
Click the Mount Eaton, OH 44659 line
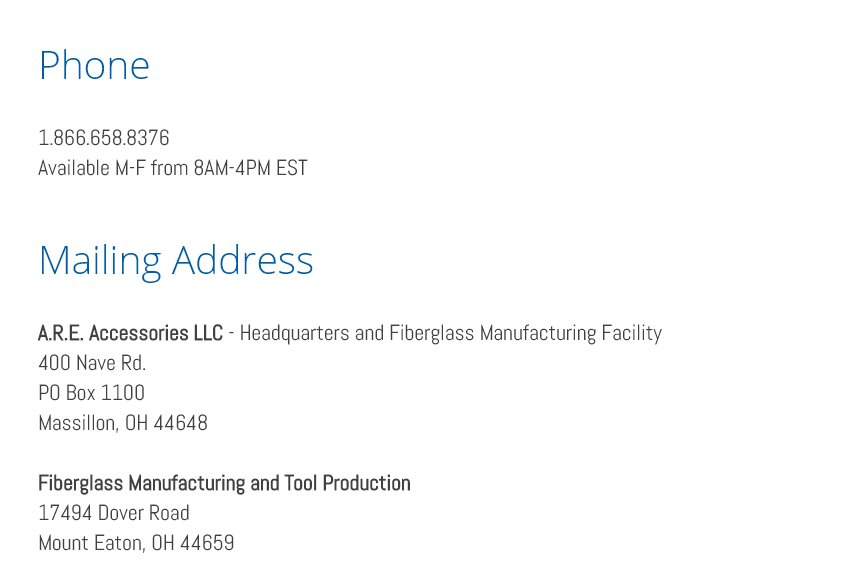[136, 543]
